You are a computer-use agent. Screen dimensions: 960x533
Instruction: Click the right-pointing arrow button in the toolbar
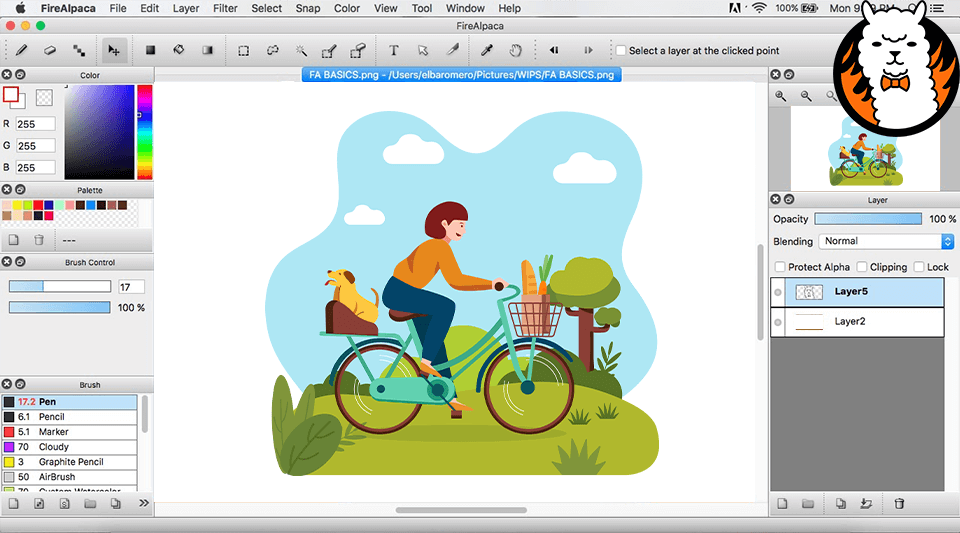point(588,50)
